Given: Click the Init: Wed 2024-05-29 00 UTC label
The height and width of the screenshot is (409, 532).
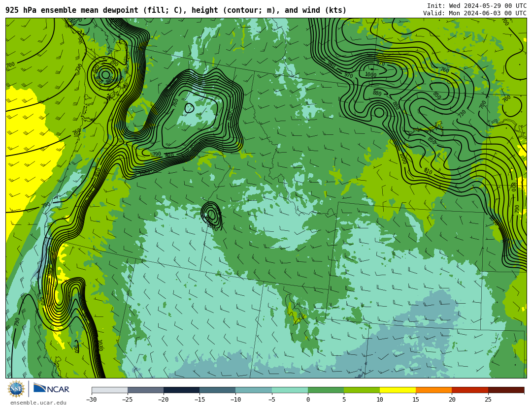Looking at the screenshot, I should pos(477,5).
